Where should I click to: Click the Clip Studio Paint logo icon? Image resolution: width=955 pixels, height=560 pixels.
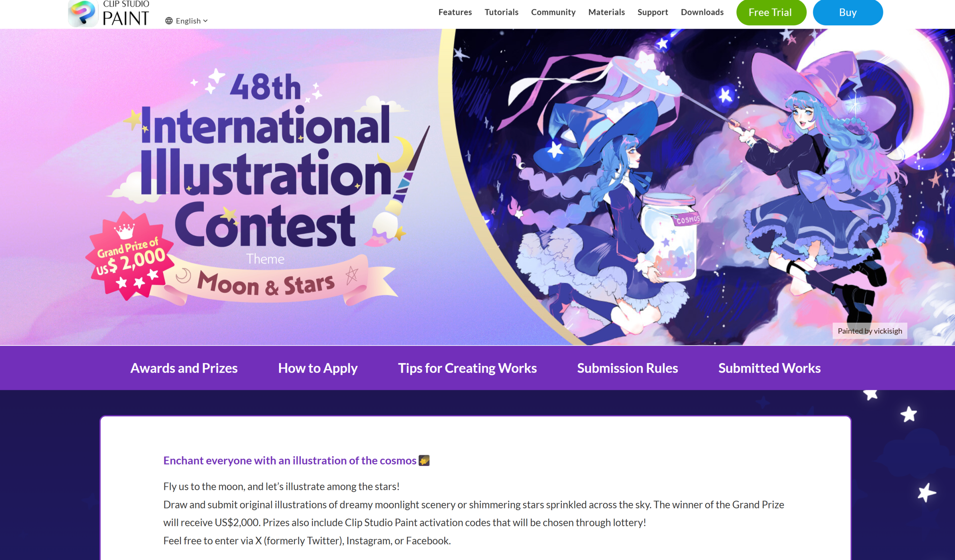pos(83,13)
